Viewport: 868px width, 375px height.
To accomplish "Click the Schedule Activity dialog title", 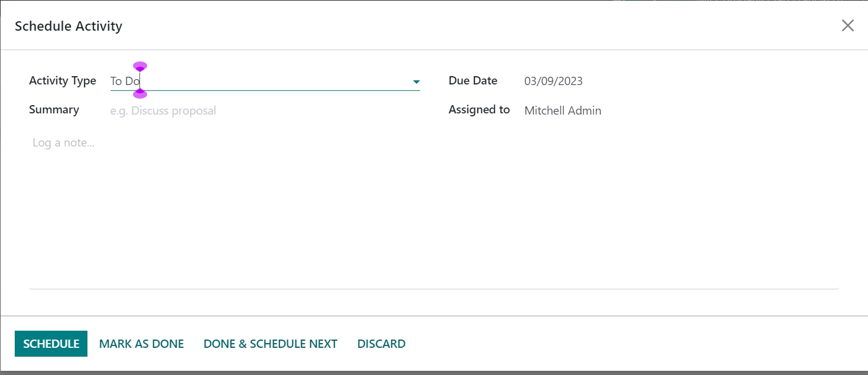I will click(69, 26).
